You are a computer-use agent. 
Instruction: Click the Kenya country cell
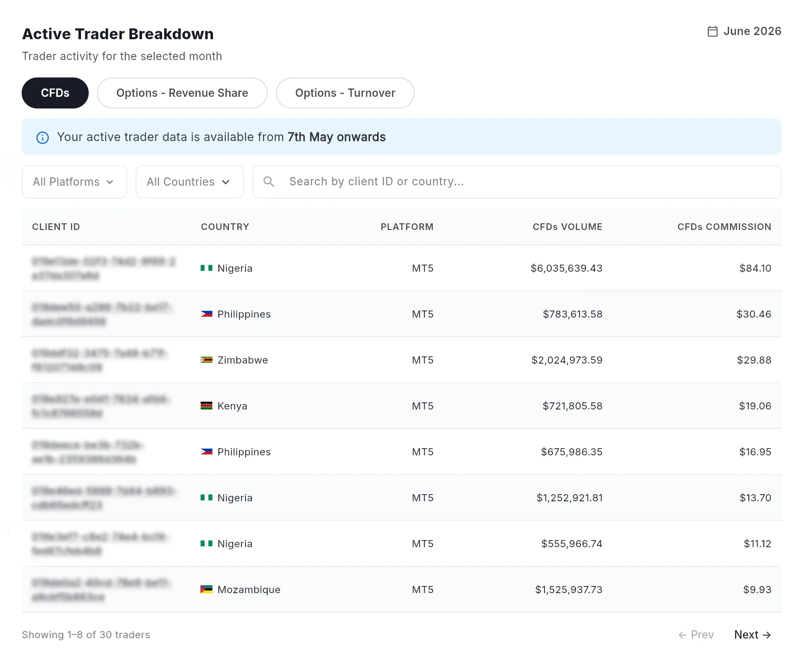click(224, 406)
